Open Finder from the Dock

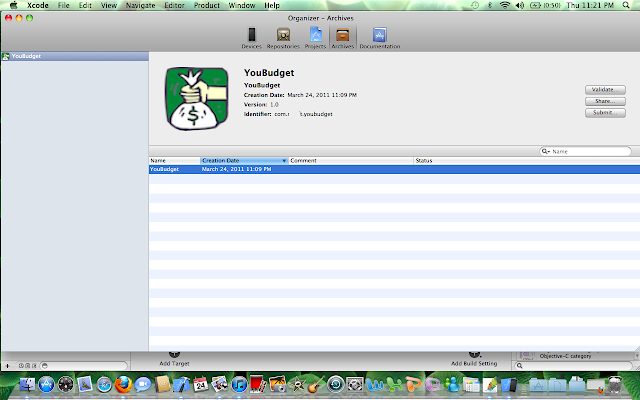[x=27, y=384]
